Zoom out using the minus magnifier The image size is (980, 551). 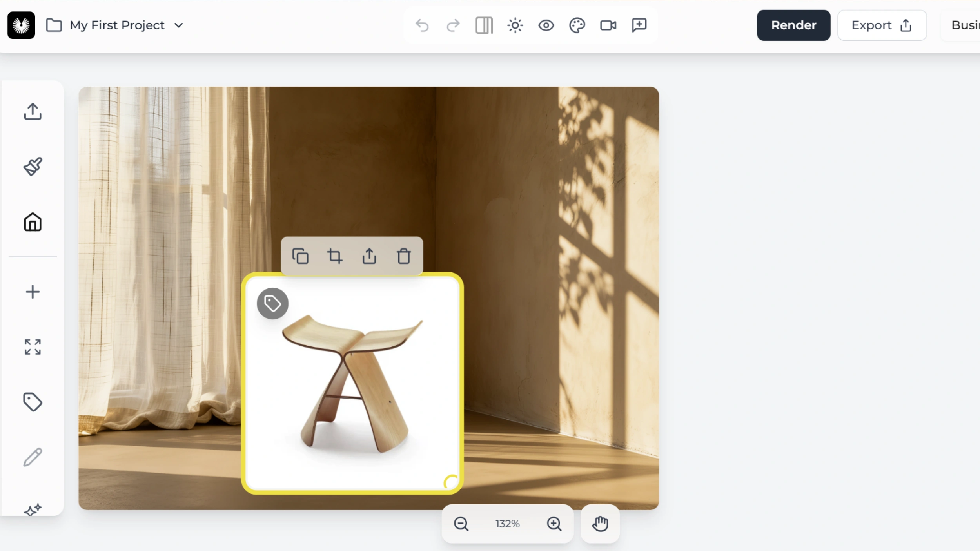pos(461,524)
